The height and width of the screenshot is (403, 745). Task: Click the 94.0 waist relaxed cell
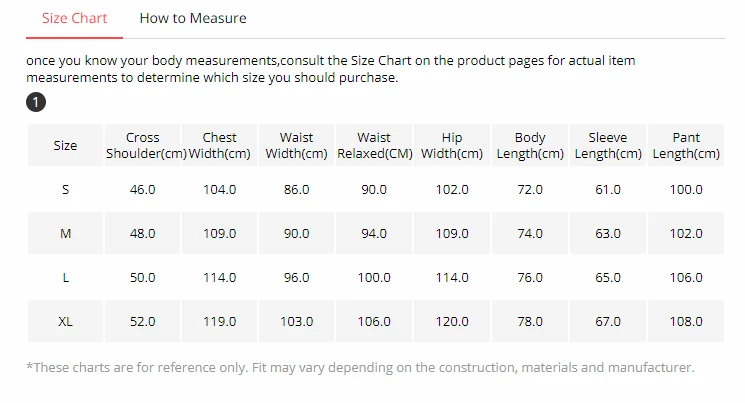click(374, 234)
